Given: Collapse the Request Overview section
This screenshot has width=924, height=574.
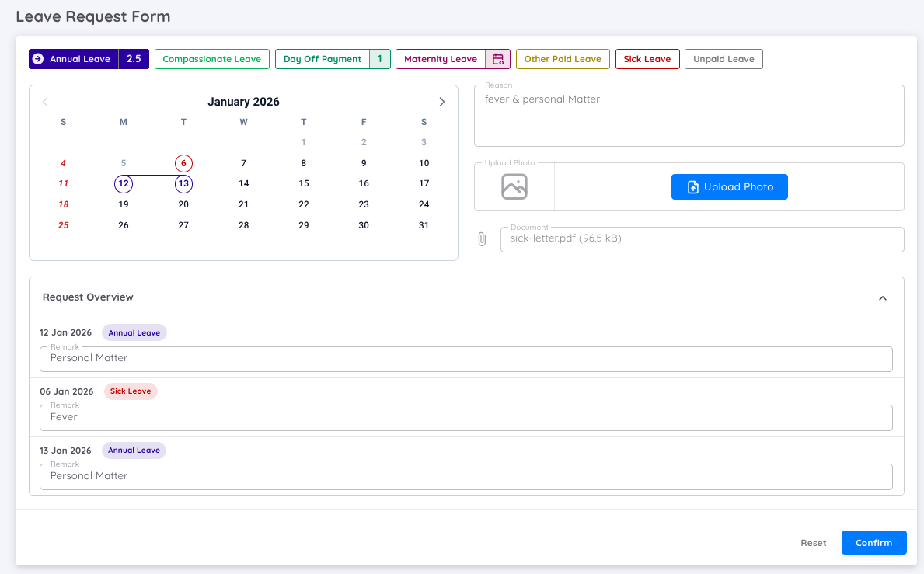Looking at the screenshot, I should click(882, 297).
